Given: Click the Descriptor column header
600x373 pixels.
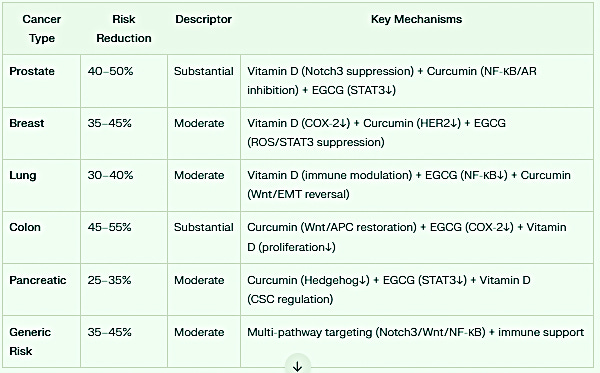Looking at the screenshot, I should click(204, 19).
